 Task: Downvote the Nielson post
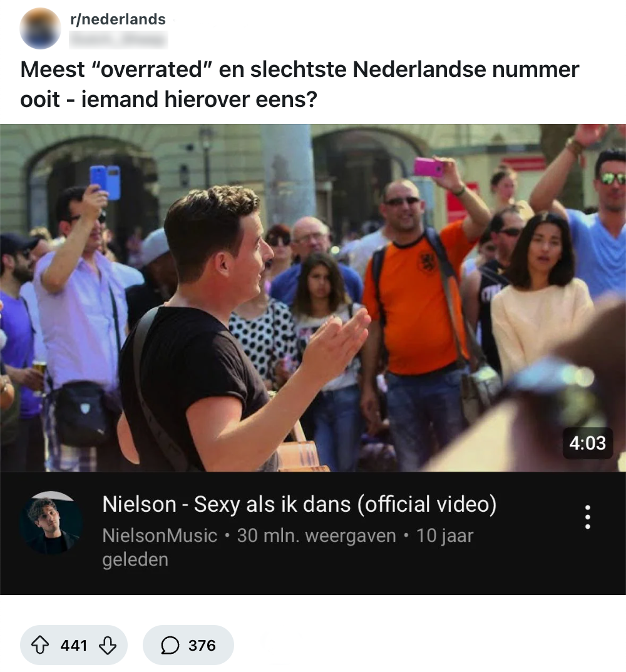click(x=107, y=645)
